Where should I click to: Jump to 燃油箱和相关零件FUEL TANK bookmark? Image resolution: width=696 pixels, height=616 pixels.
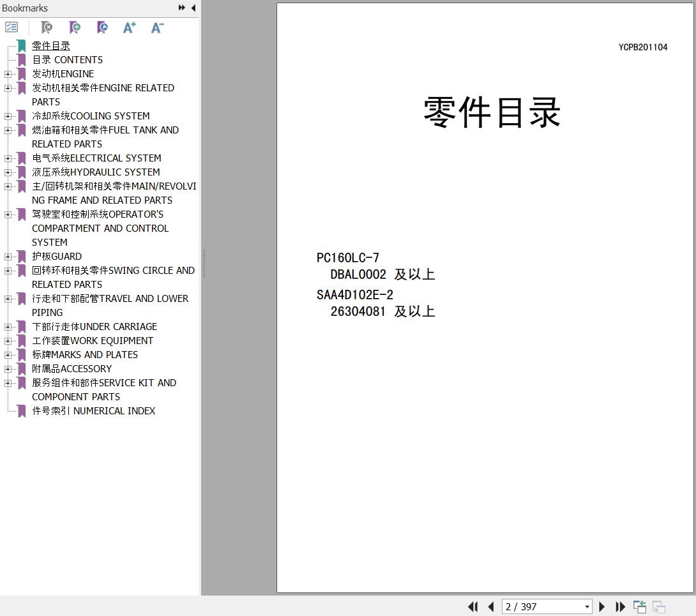coord(105,137)
